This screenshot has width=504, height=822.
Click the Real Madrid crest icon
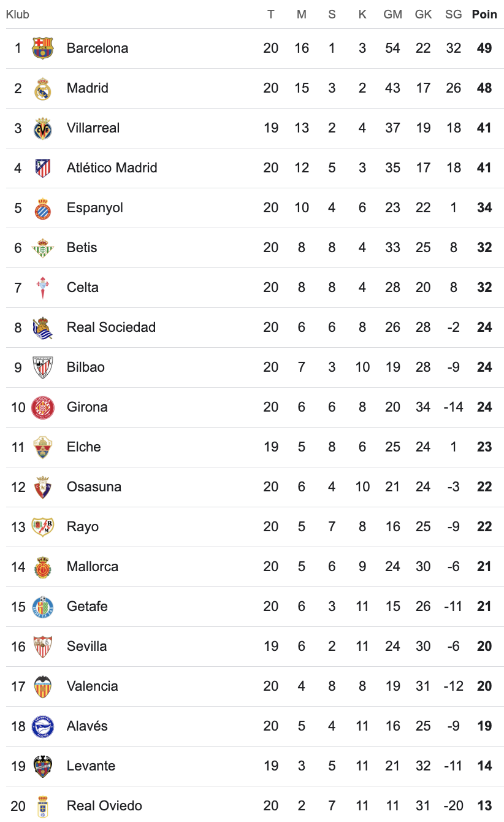(42, 88)
